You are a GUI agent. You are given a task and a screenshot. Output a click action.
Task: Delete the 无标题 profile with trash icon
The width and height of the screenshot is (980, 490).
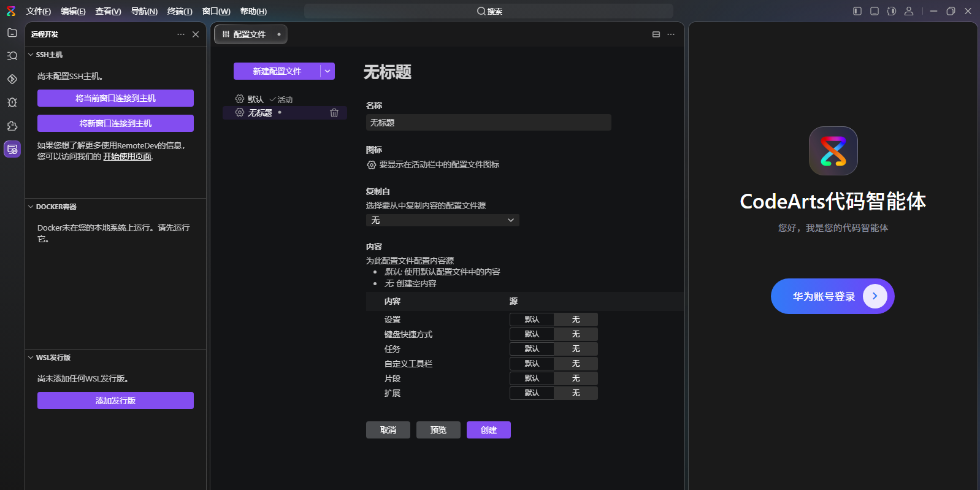click(x=334, y=113)
